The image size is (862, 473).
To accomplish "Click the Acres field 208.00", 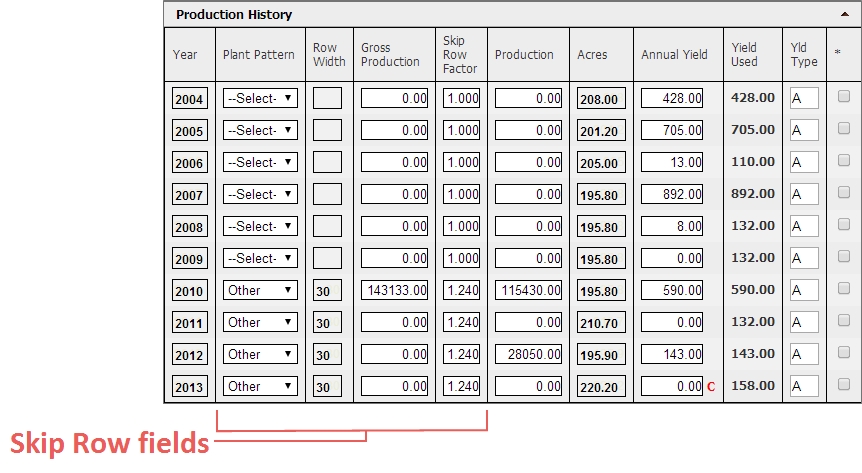I will pyautogui.click(x=601, y=99).
